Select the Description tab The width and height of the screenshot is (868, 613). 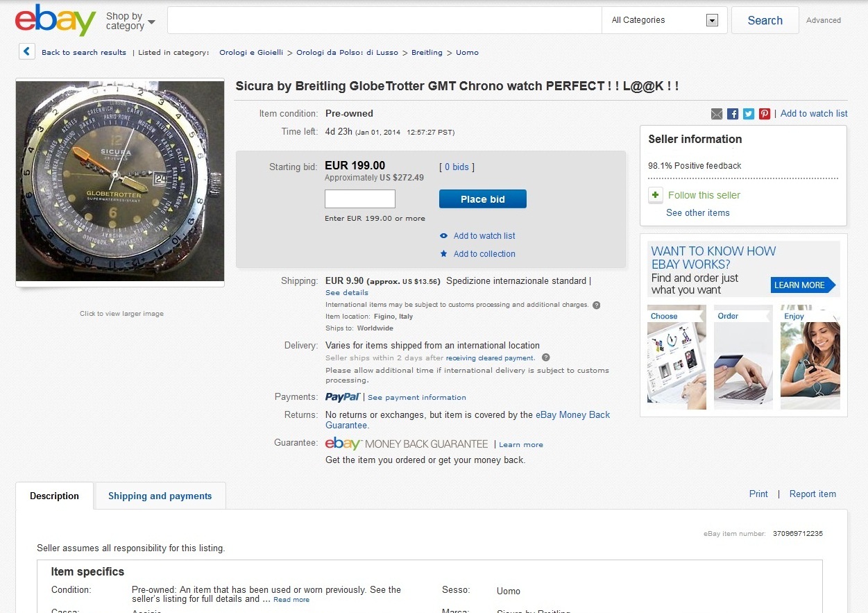pyautogui.click(x=54, y=496)
